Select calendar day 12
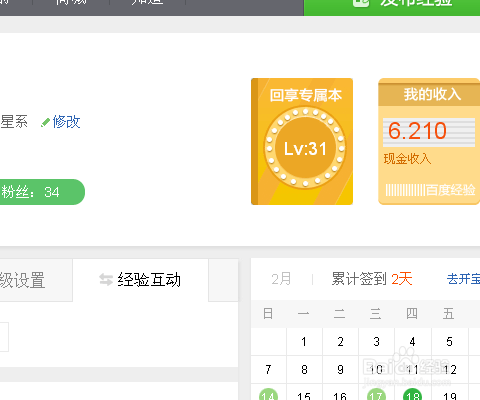 [x=449, y=370]
